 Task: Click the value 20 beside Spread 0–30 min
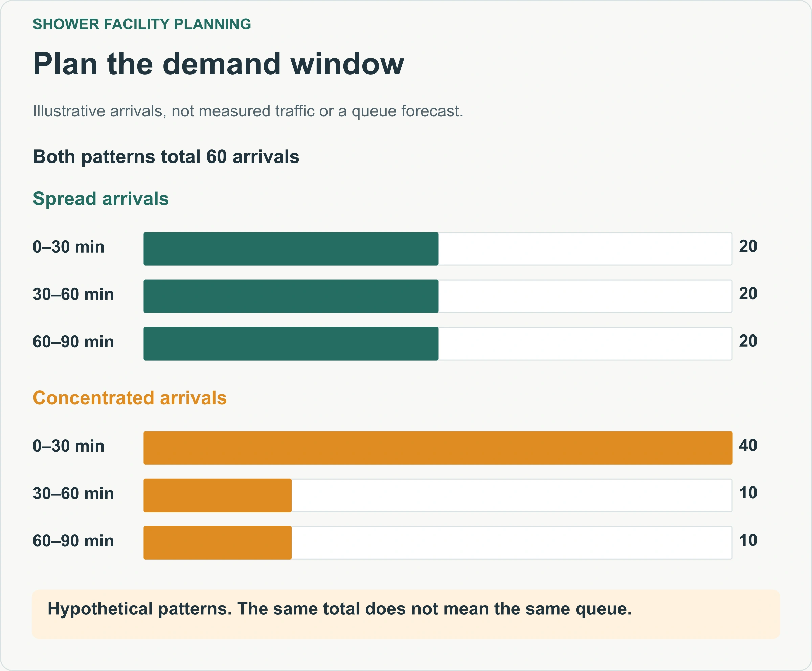point(748,246)
